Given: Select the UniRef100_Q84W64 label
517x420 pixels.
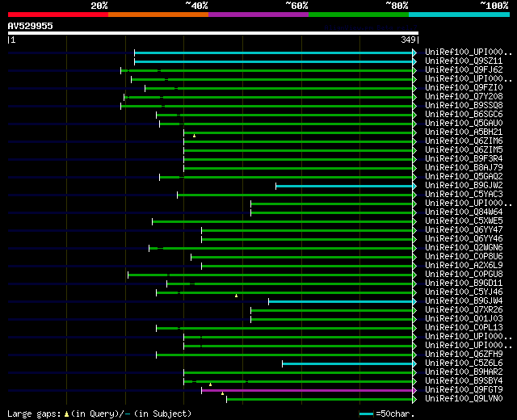Looking at the screenshot, I should 464,212.
